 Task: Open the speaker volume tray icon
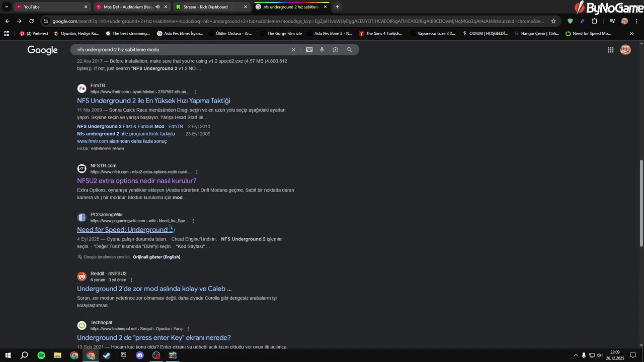coord(599,355)
